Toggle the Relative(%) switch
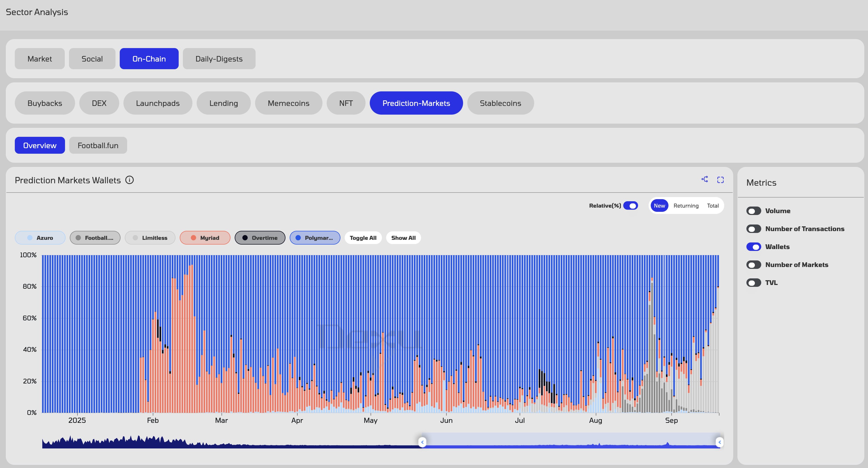The image size is (868, 468). [x=630, y=206]
